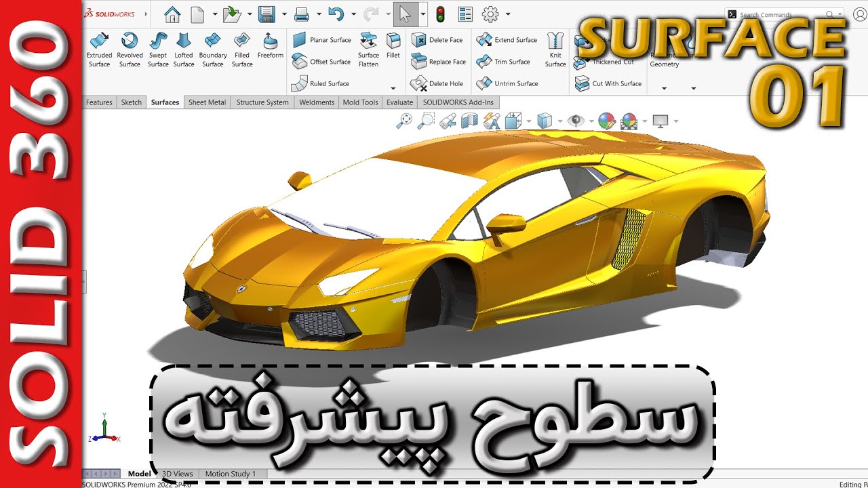868x488 pixels.
Task: Expand the dropdown arrow next to New
Action: 215,14
